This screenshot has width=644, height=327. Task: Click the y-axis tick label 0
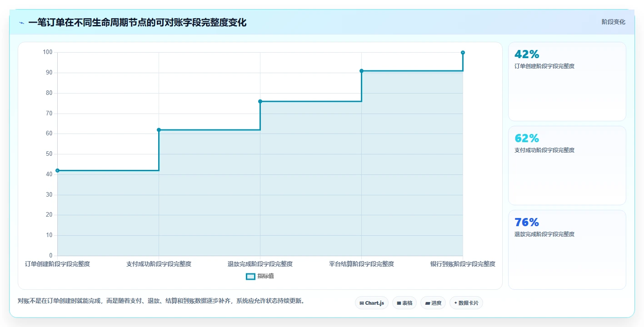pyautogui.click(x=51, y=255)
